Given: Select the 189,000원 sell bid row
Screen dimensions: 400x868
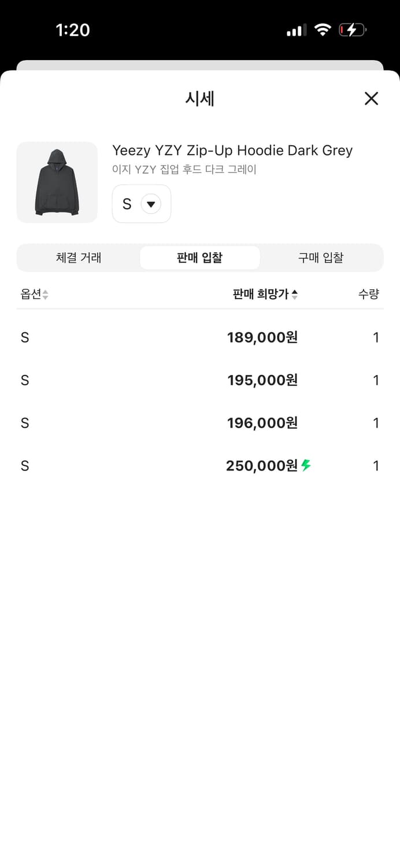Looking at the screenshot, I should (199, 337).
